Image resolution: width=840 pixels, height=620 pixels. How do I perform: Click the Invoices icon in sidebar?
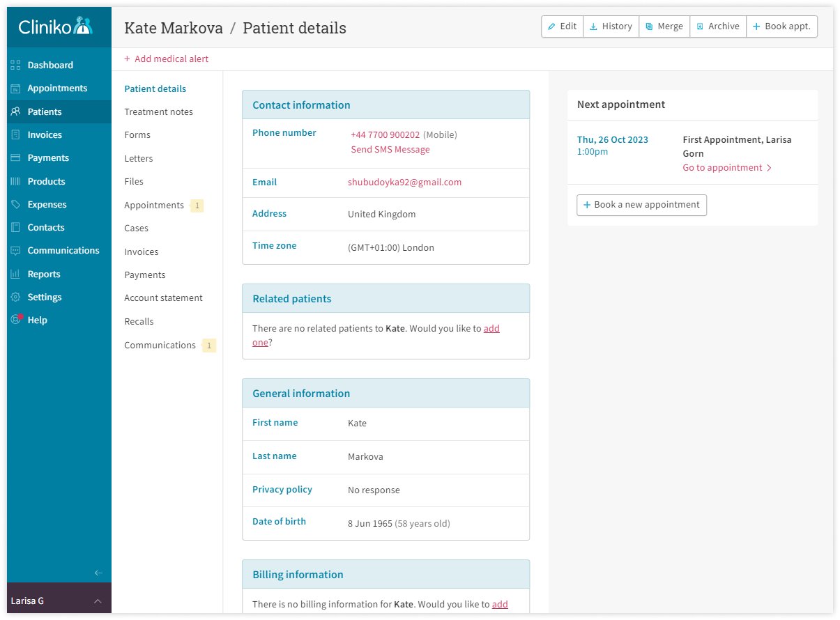16,135
